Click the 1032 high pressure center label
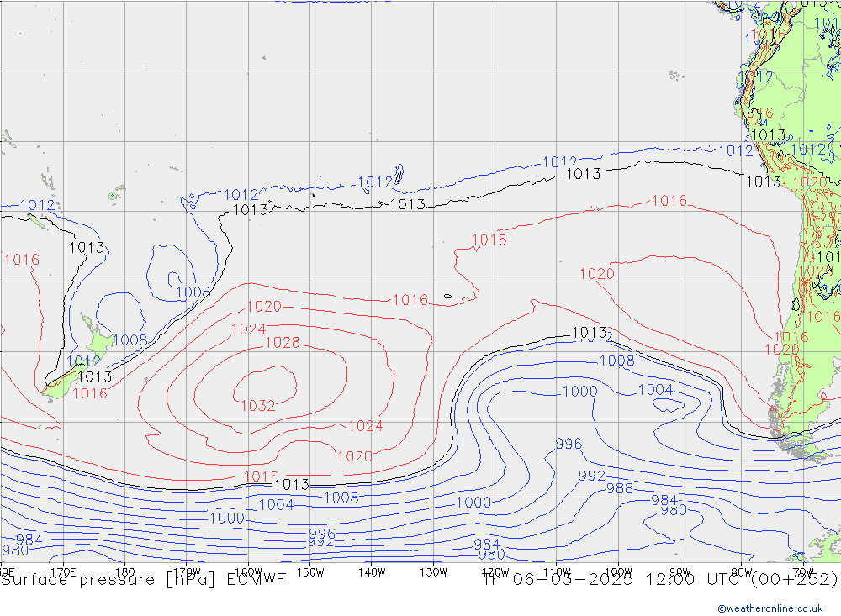 click(258, 406)
